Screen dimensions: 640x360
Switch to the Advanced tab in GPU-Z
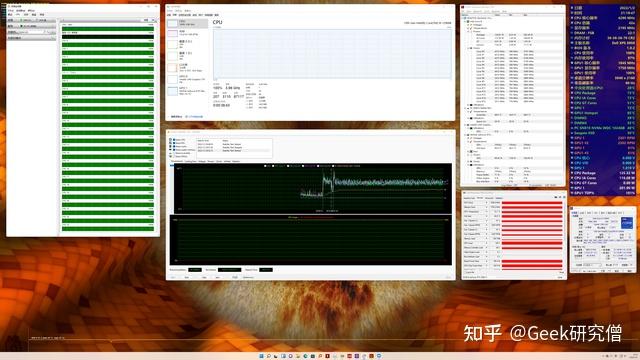[489, 198]
